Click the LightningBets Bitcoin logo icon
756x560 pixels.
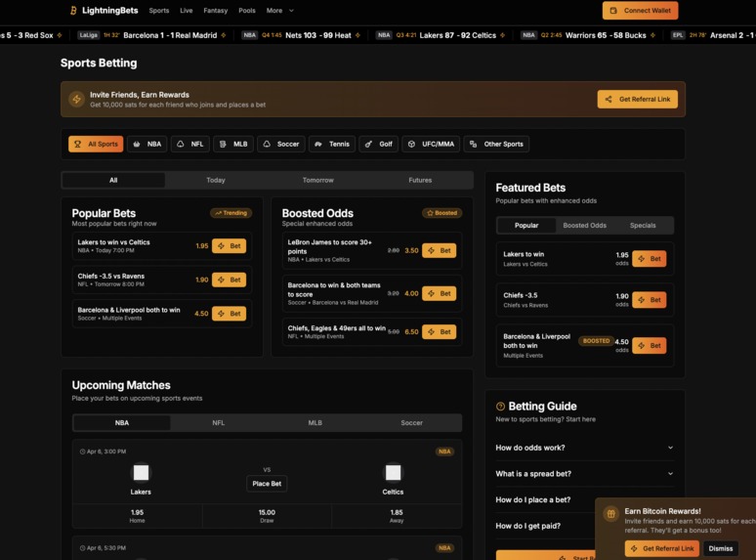click(73, 10)
